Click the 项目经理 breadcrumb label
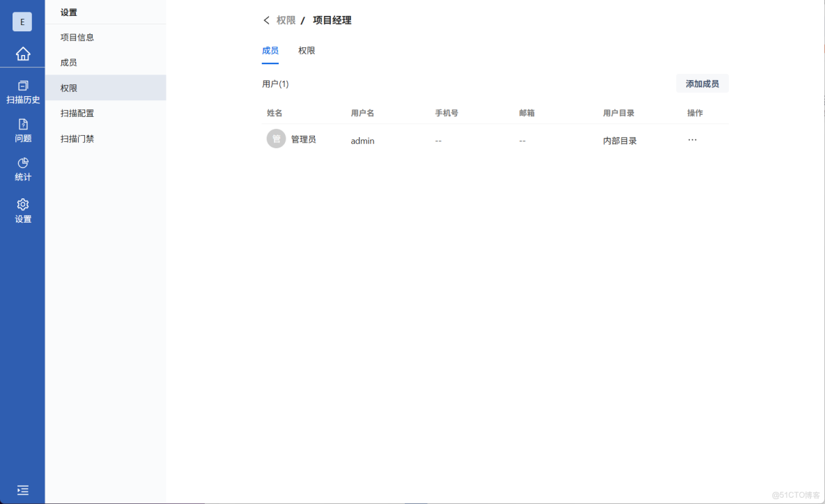 (x=332, y=20)
